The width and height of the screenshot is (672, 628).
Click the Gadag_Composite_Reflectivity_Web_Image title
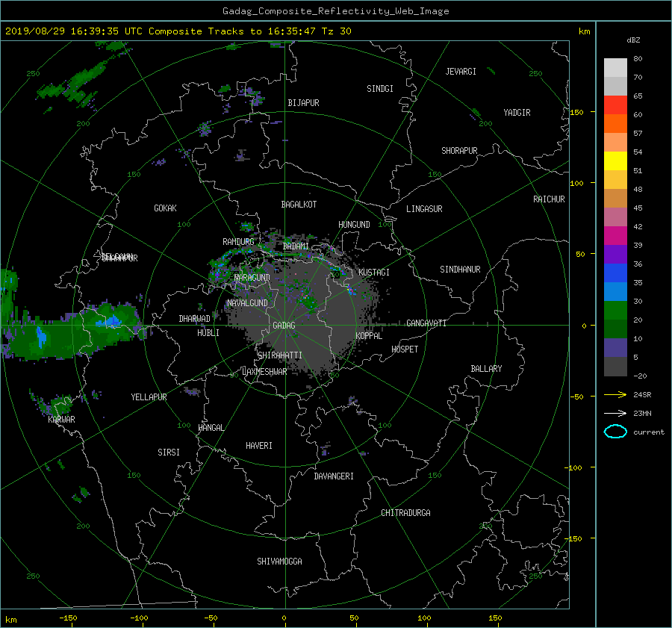(335, 11)
